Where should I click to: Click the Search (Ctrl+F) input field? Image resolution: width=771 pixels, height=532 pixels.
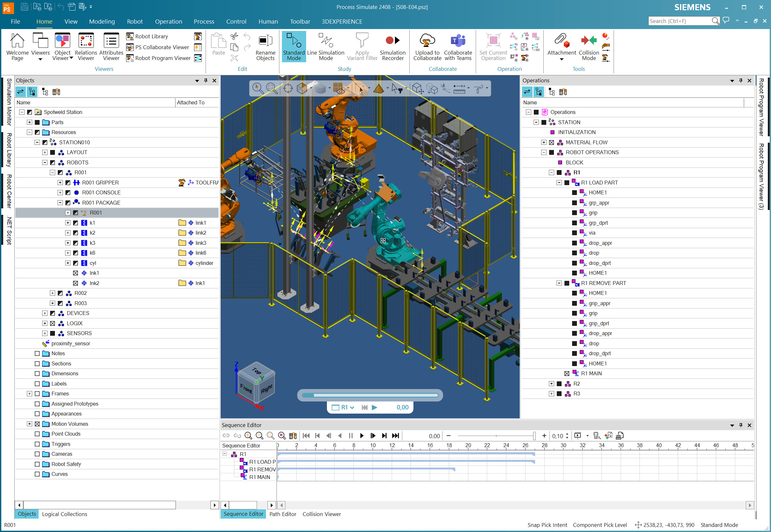[679, 21]
